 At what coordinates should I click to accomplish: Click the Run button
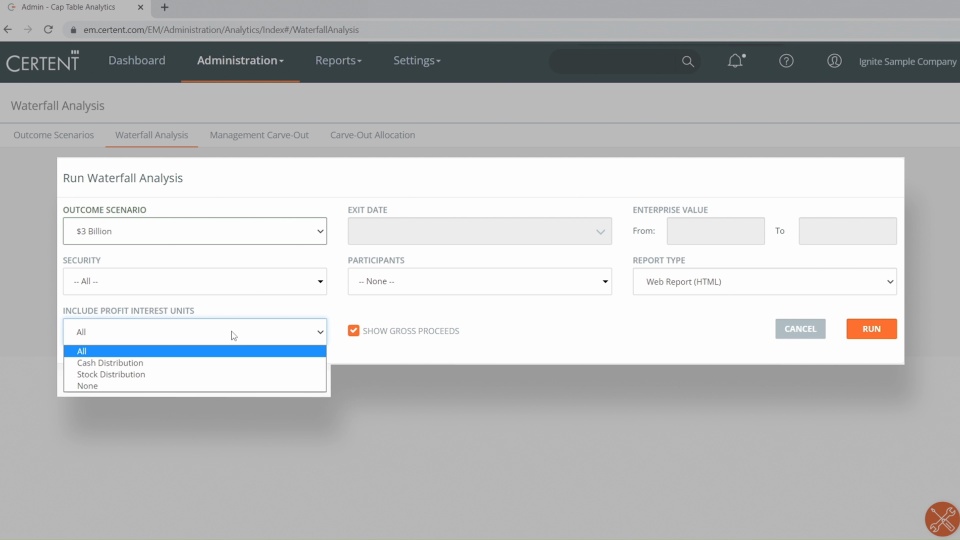871,329
